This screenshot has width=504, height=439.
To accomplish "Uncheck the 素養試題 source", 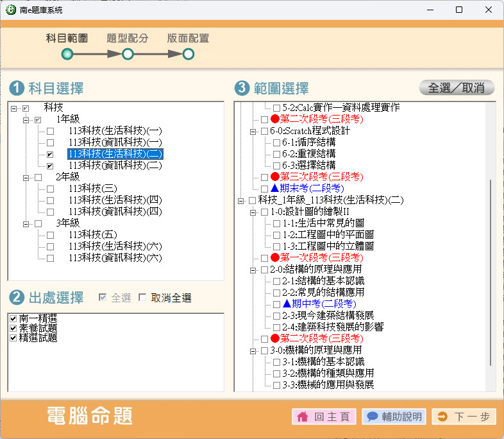I will (13, 329).
